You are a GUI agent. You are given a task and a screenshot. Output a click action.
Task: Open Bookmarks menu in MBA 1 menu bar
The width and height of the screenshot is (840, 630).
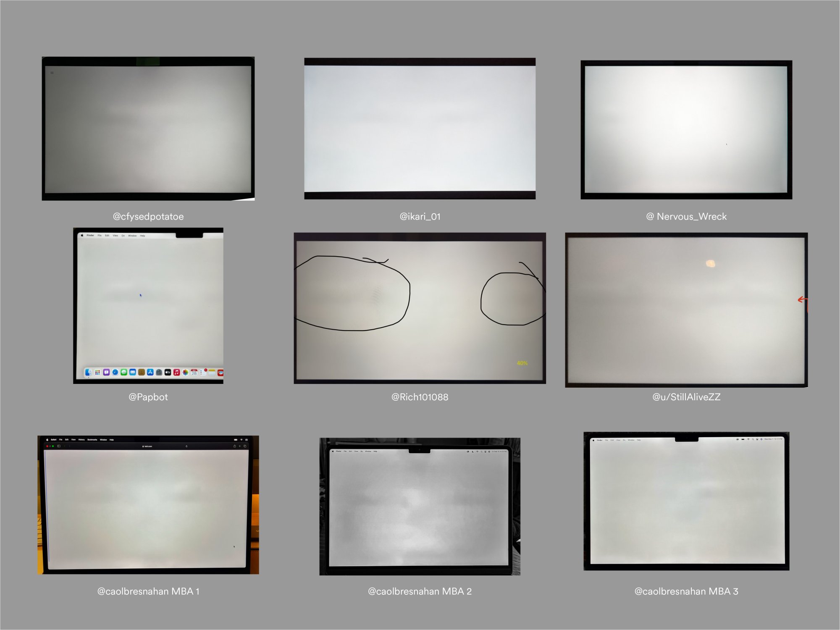tap(92, 440)
